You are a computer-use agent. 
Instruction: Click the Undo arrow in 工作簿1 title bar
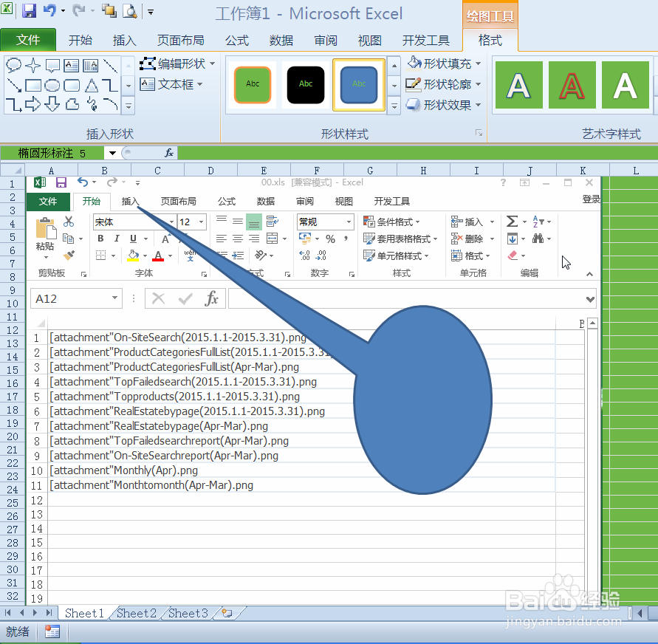click(49, 10)
